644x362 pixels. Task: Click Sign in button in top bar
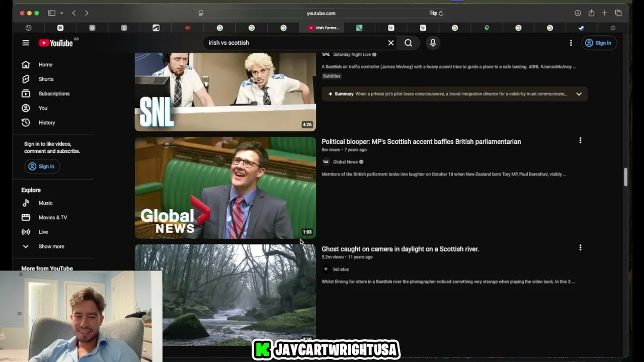pos(598,43)
